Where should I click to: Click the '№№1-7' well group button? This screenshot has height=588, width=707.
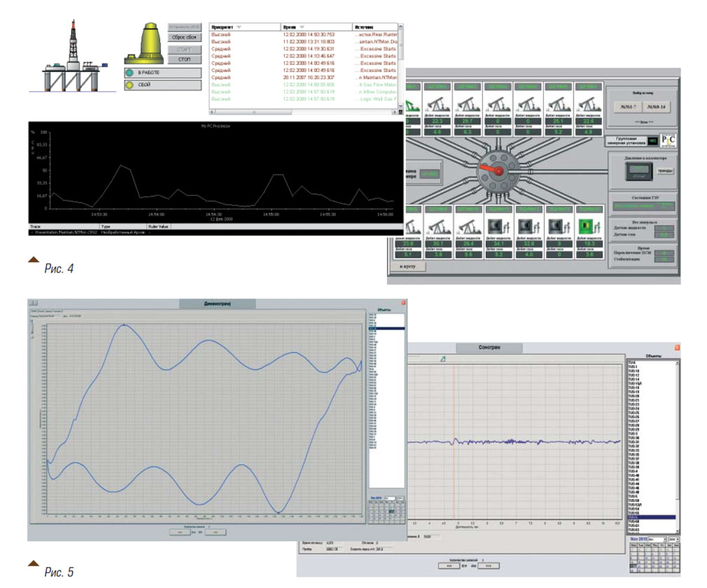tap(627, 107)
